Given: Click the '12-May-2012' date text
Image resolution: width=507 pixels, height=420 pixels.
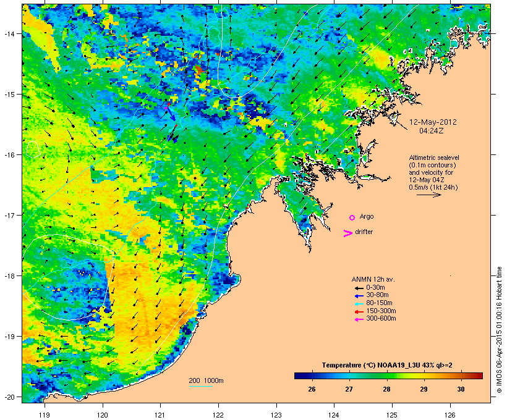Looking at the screenshot, I should pos(433,122).
